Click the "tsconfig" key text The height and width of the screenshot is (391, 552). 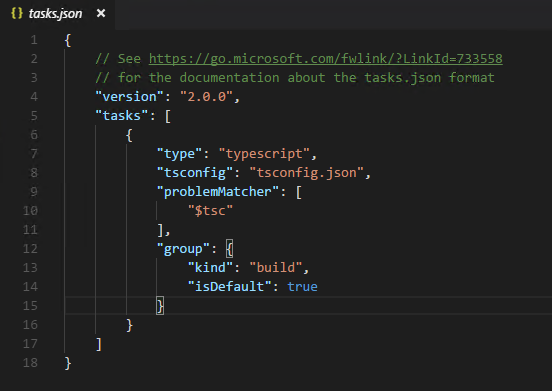tap(195, 173)
